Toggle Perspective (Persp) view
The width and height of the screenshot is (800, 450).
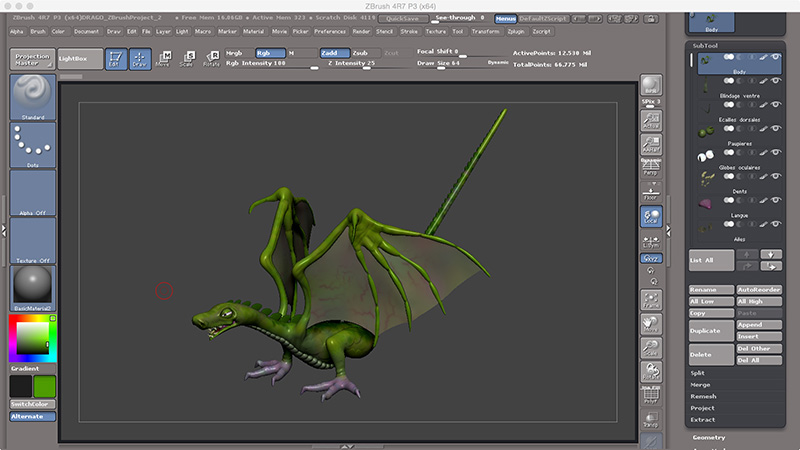click(x=651, y=168)
